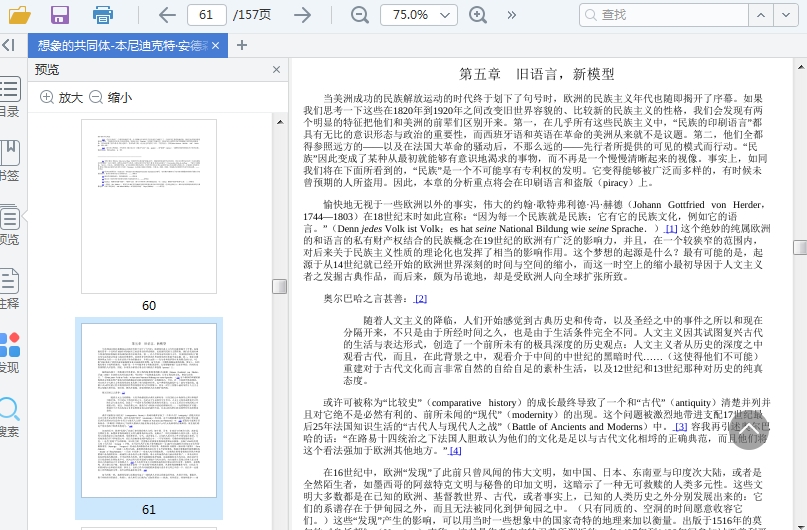This screenshot has width=807, height=530.
Task: Switch to the 想象的共同体 document tab
Action: pyautogui.click(x=122, y=46)
